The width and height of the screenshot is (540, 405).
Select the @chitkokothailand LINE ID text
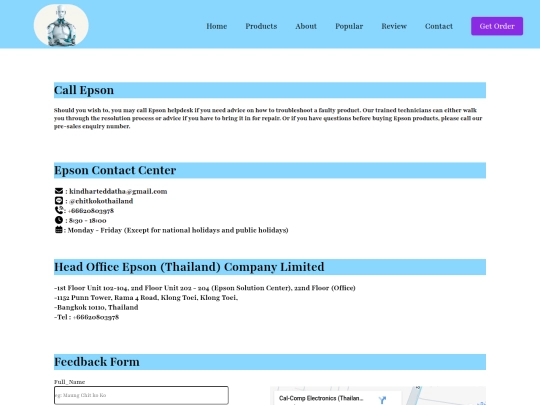101,201
